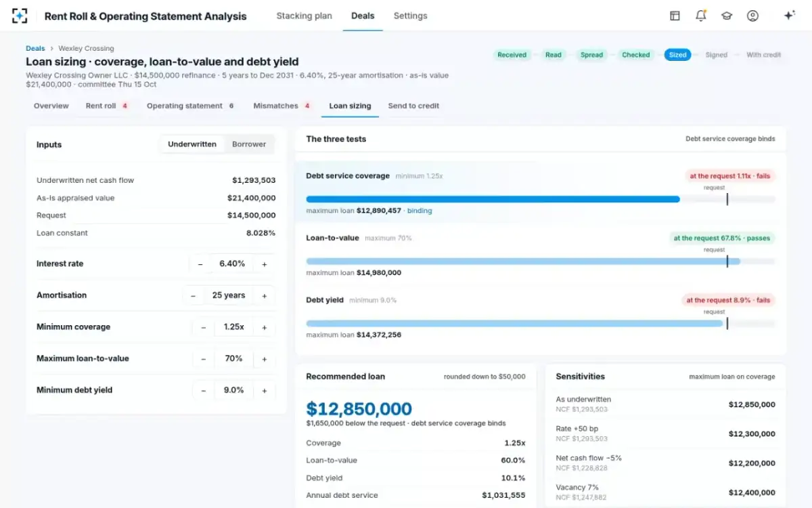Click the 'at the request 8.9% · fails' badge
Screen dimensions: 812x508
[728, 300]
